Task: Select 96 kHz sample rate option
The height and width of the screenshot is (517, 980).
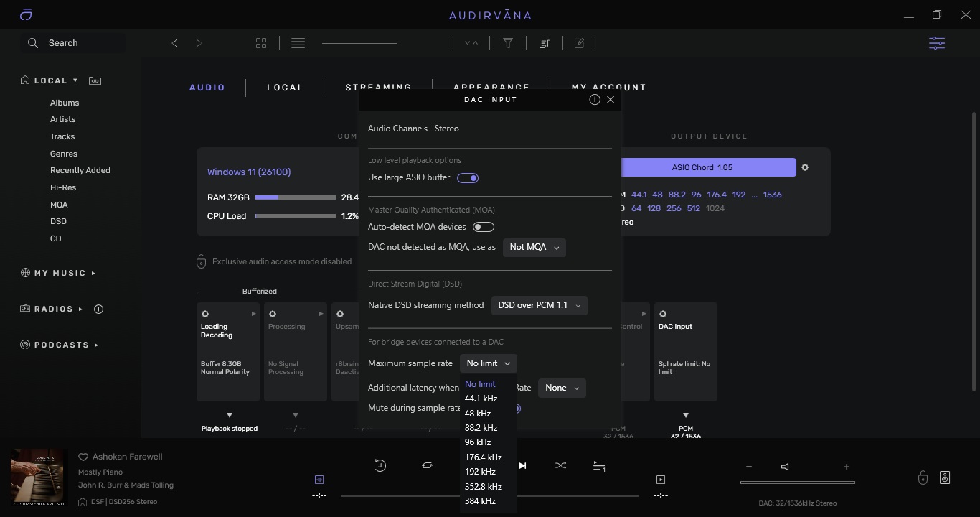Action: coord(478,442)
